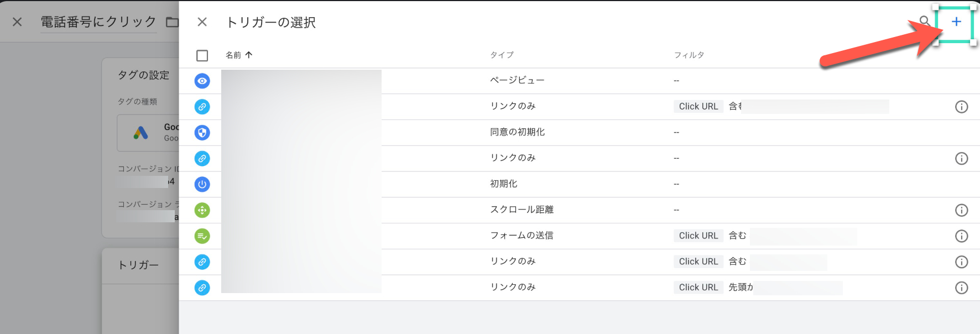Click the タイプ column header

click(x=502, y=55)
